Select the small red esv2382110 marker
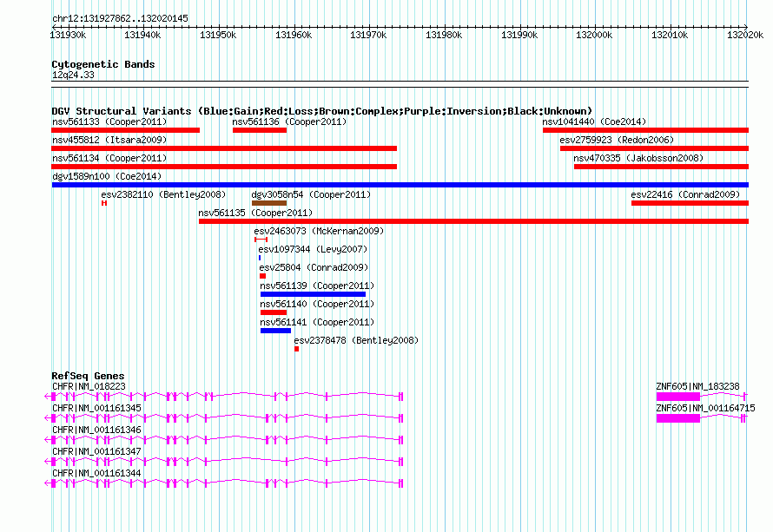This screenshot has height=532, width=773. click(104, 203)
